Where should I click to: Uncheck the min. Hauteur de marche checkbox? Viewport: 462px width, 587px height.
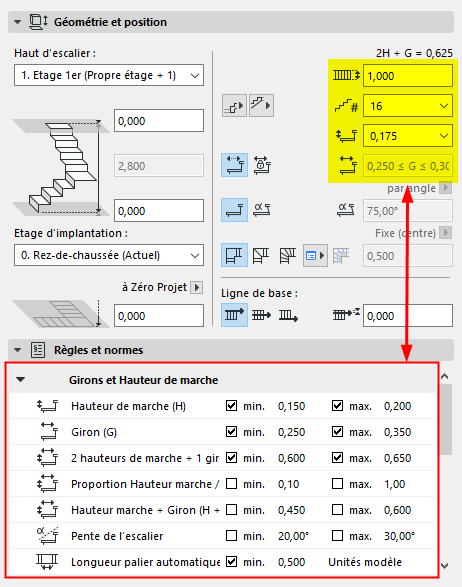(231, 406)
